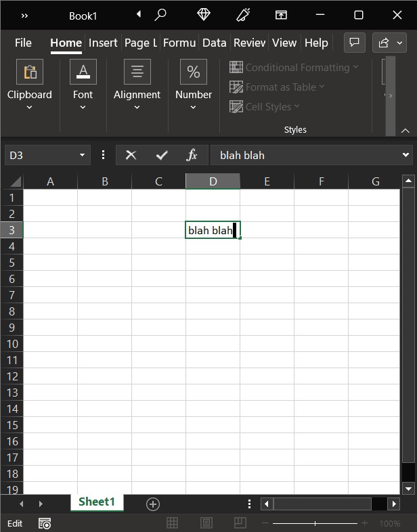Select row header 3

point(12,230)
